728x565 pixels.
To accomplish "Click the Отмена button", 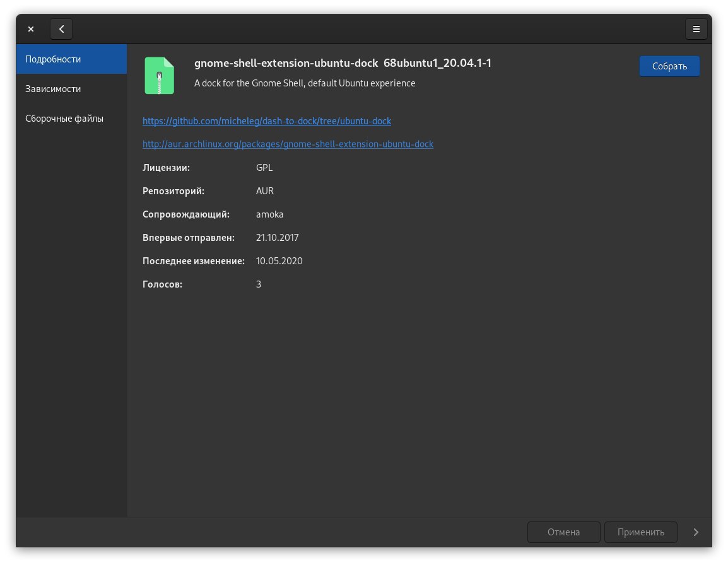I will [x=563, y=532].
